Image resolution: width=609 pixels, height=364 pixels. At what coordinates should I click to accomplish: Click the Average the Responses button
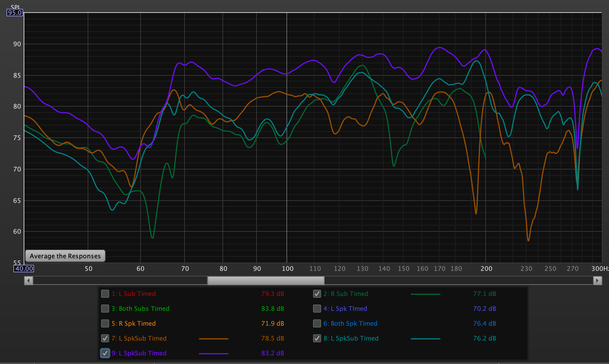(65, 256)
